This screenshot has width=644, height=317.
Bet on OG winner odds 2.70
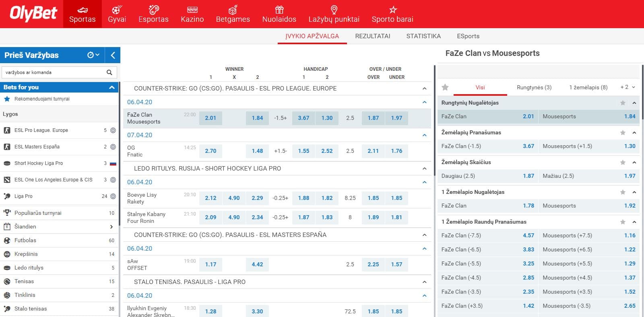211,151
